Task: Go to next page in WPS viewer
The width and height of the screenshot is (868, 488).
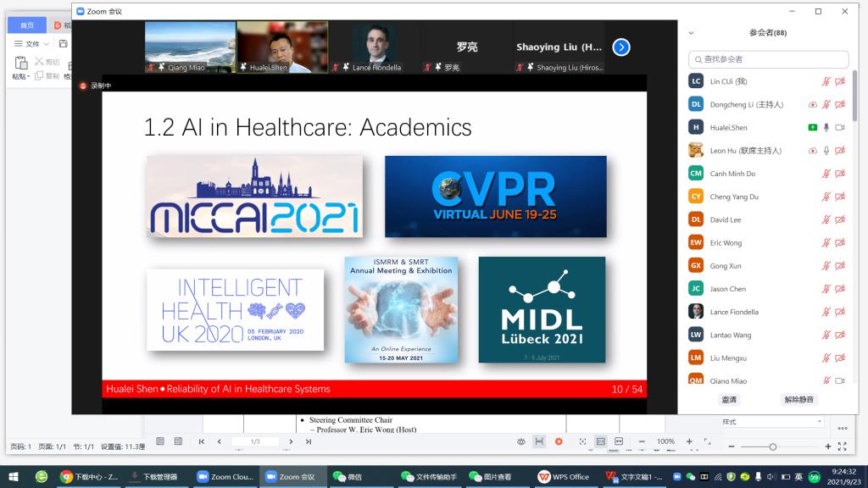Action: pyautogui.click(x=291, y=441)
